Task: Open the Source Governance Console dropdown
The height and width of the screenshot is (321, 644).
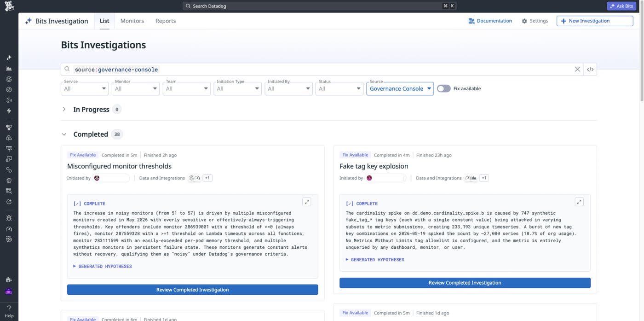Action: (400, 88)
